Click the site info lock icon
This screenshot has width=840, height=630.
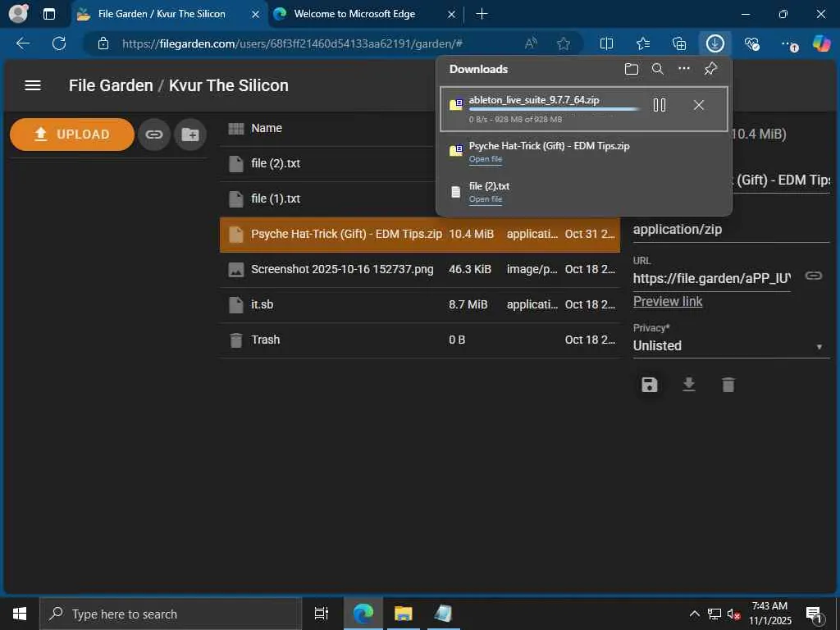point(103,43)
